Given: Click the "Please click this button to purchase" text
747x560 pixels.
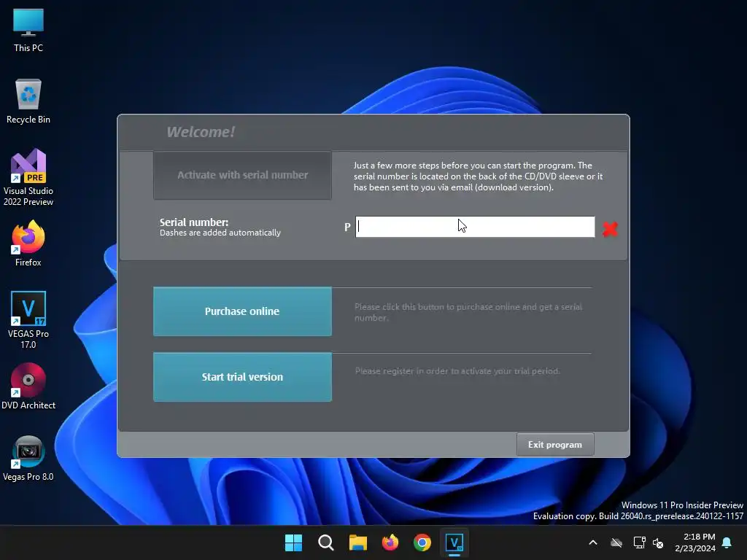Looking at the screenshot, I should 468,312.
